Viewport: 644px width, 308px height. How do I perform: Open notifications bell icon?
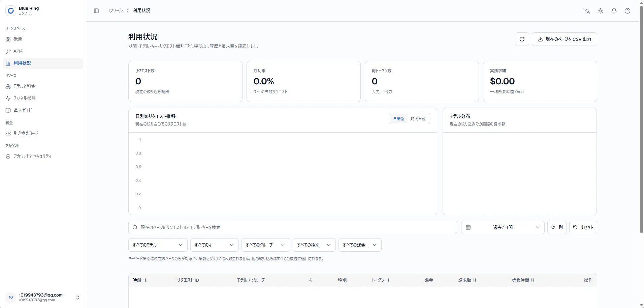[614, 11]
